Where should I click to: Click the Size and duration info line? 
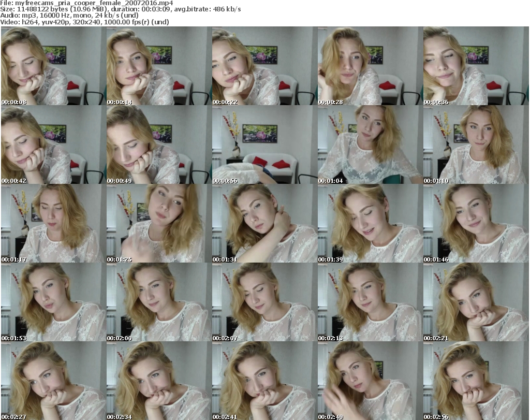coord(121,9)
